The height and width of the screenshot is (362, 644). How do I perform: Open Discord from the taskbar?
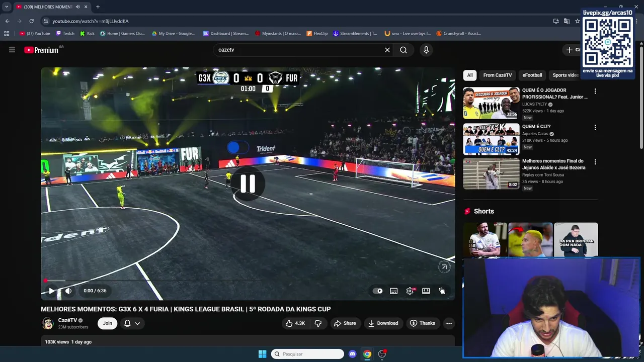click(x=353, y=354)
